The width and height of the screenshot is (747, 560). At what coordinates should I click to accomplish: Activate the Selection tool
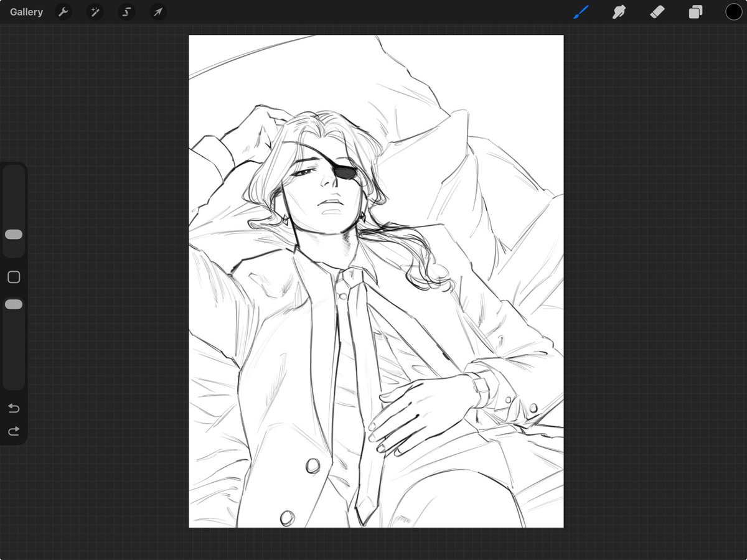(x=126, y=12)
